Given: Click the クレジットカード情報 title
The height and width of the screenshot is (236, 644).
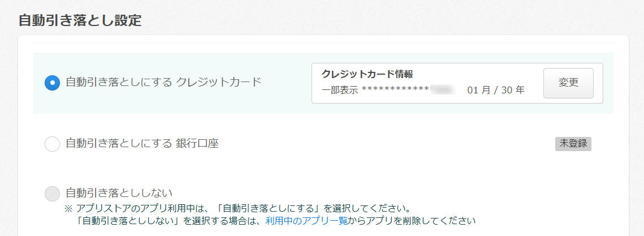Looking at the screenshot, I should (368, 75).
